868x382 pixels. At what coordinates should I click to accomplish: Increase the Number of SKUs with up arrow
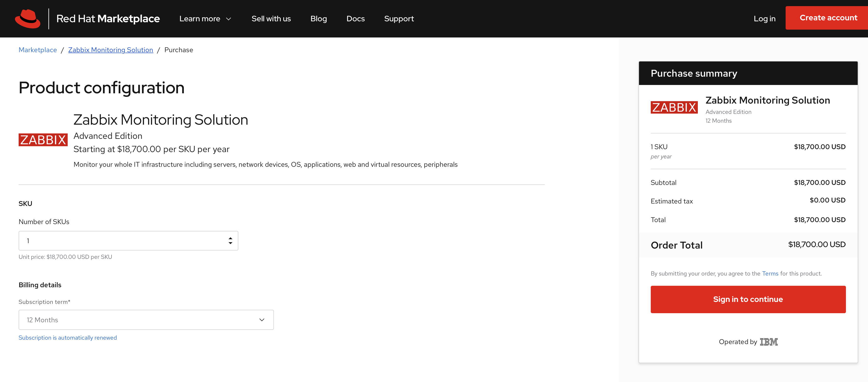[230, 238]
